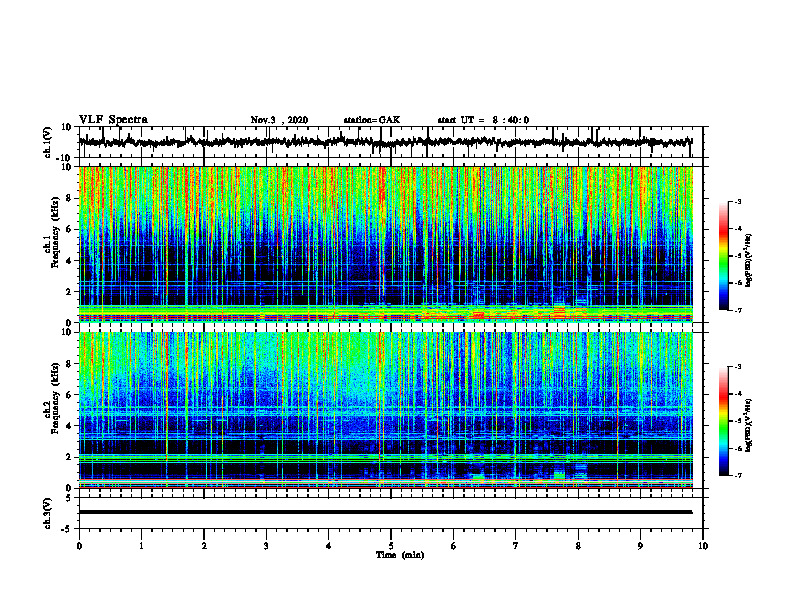Click the time axis tick label "10"

click(x=703, y=546)
